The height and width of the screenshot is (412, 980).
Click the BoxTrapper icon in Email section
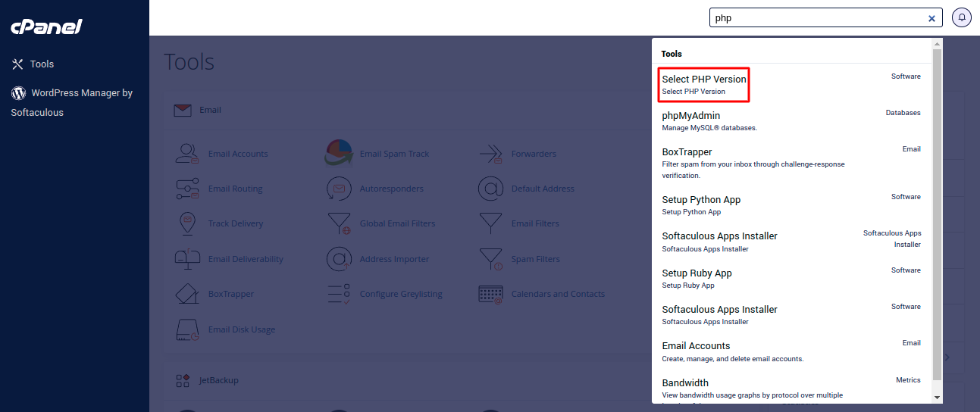[187, 294]
